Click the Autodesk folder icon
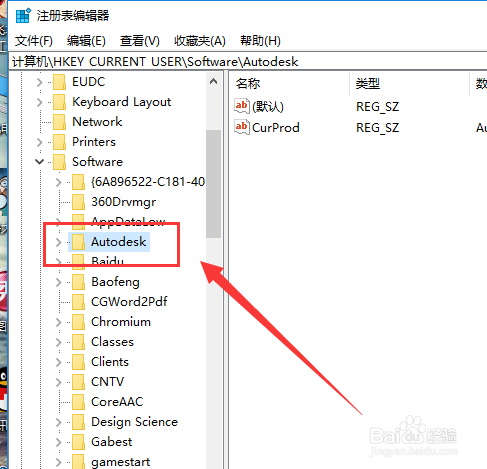 [78, 242]
